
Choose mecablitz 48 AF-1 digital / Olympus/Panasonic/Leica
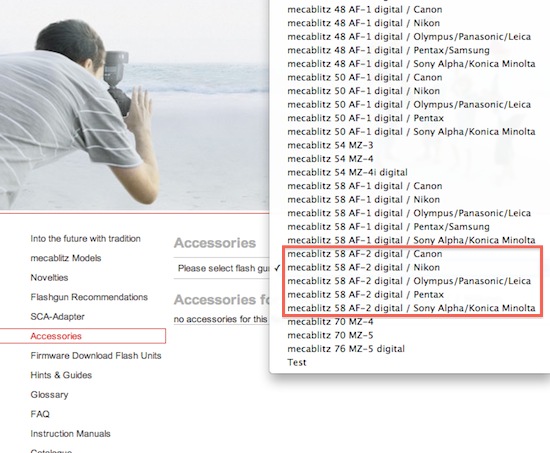409,37
